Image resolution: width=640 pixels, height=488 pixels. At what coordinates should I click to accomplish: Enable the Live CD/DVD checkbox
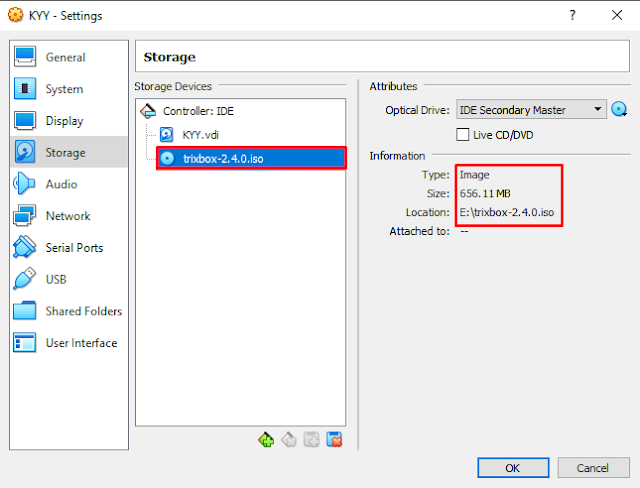click(462, 135)
